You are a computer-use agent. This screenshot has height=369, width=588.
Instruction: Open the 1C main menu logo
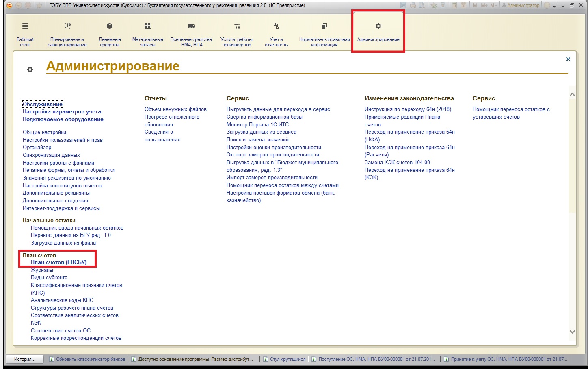(9, 5)
